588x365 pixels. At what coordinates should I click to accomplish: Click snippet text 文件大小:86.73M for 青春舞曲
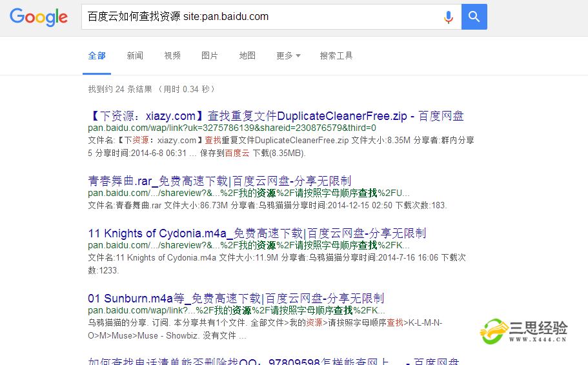(x=196, y=205)
